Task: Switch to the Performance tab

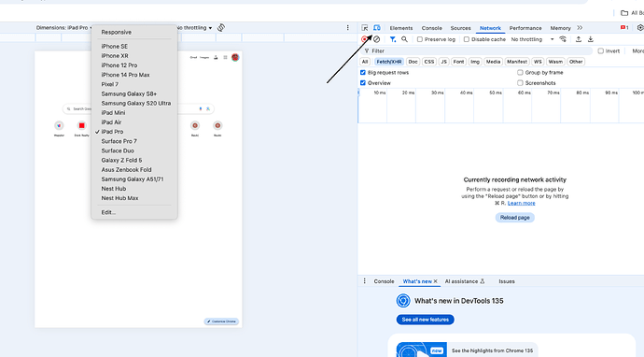Action: coord(525,28)
